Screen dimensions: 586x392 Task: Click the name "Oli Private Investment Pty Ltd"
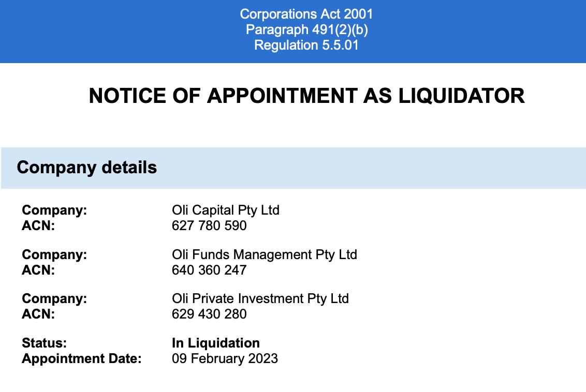click(260, 298)
